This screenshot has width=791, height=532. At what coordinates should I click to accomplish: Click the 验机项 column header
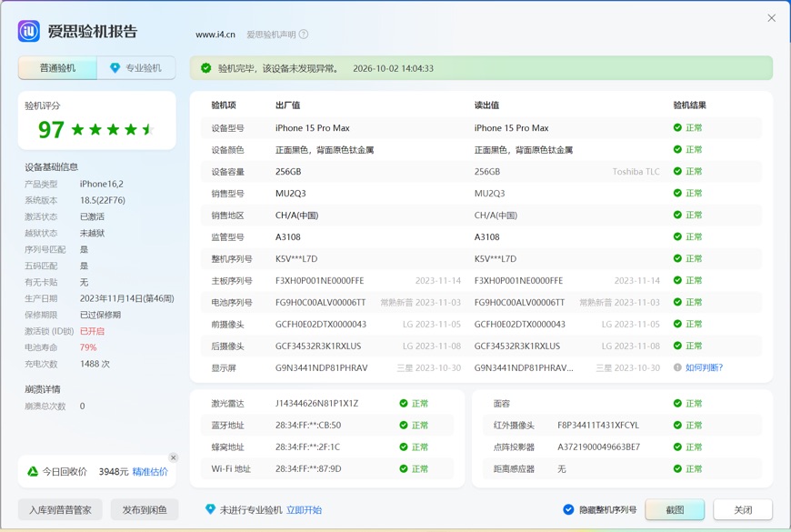224,105
